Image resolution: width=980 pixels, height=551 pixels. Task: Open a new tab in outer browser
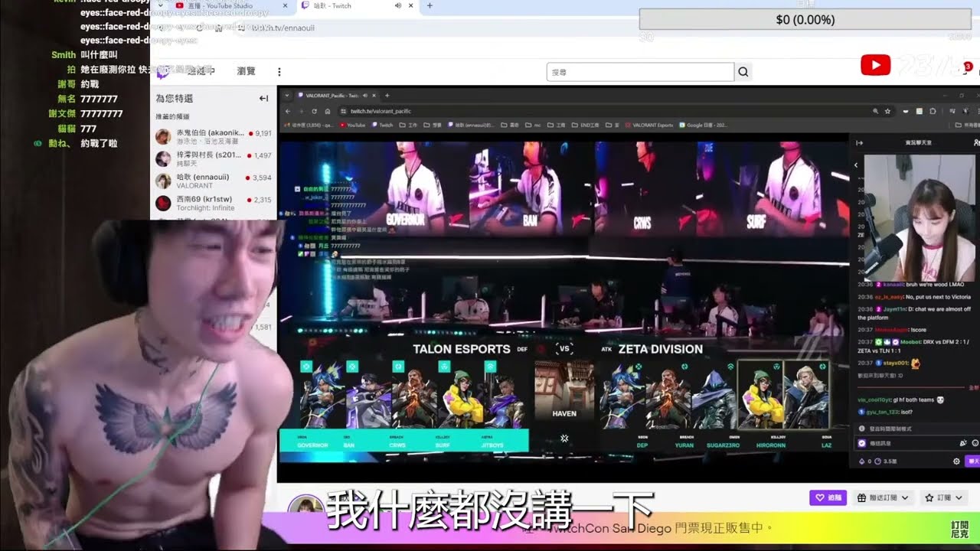click(x=429, y=5)
